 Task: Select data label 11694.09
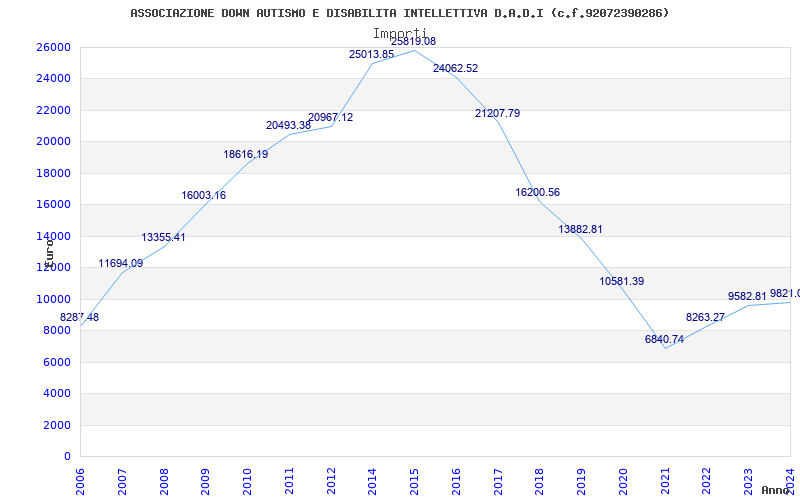click(x=121, y=263)
